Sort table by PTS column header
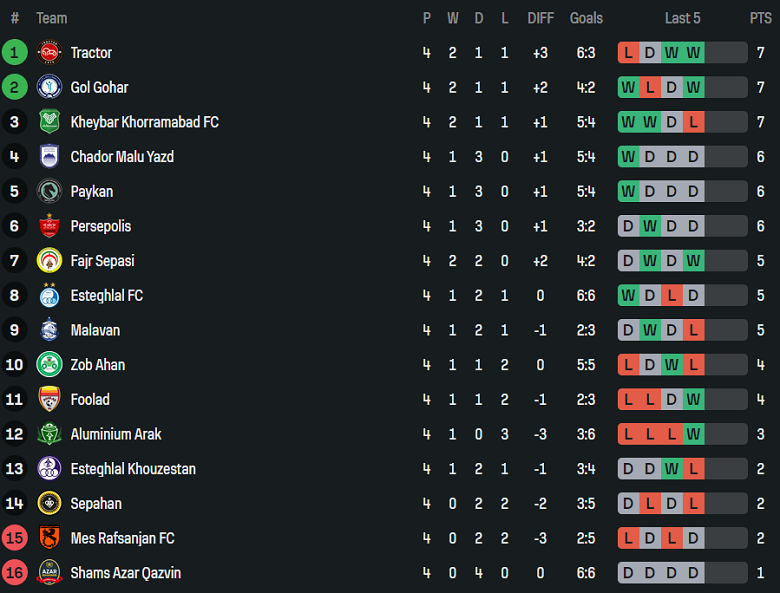The width and height of the screenshot is (780, 593). pos(760,18)
